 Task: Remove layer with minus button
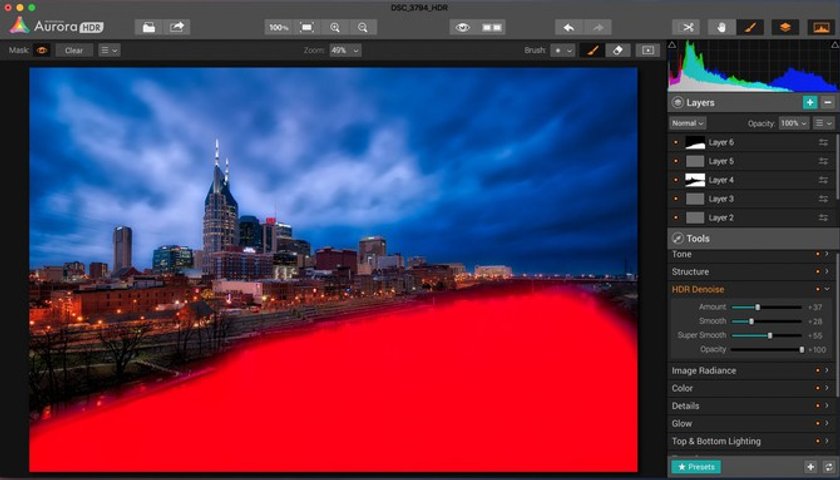tap(828, 102)
